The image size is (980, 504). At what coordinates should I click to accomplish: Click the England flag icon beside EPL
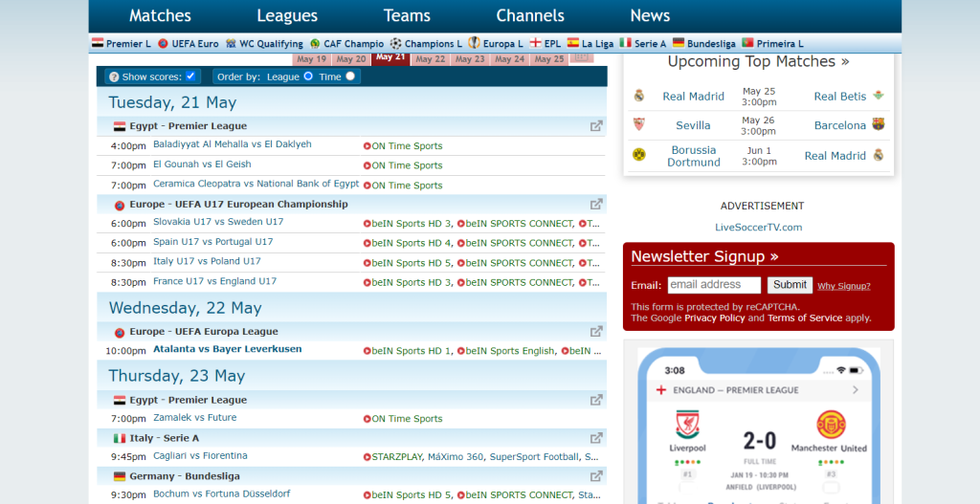point(535,43)
